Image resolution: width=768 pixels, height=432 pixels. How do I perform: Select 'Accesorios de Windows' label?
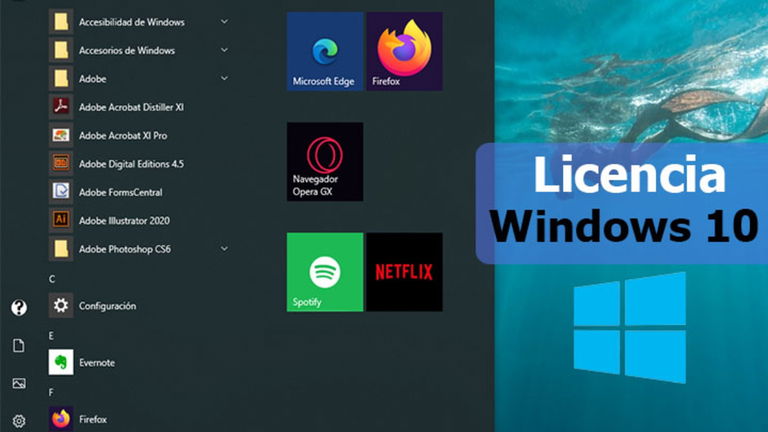pos(127,50)
